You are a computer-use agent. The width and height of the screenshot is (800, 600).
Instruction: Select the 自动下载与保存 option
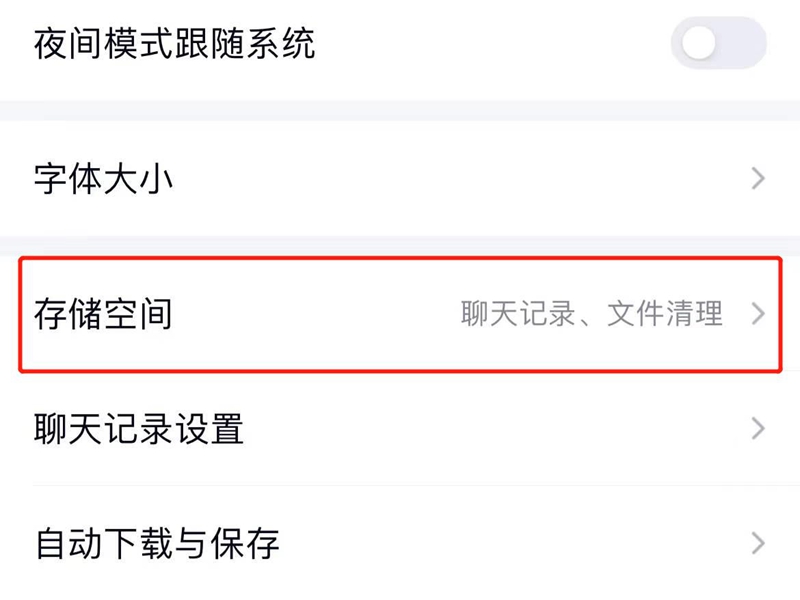coord(157,544)
